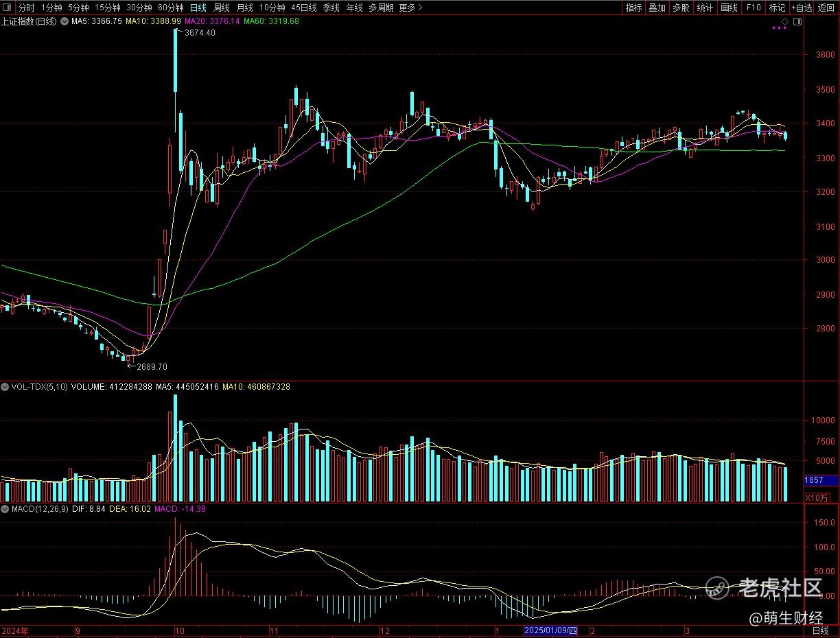Click the 叠加 overlay button
This screenshot has width=840, height=638.
pyautogui.click(x=657, y=8)
